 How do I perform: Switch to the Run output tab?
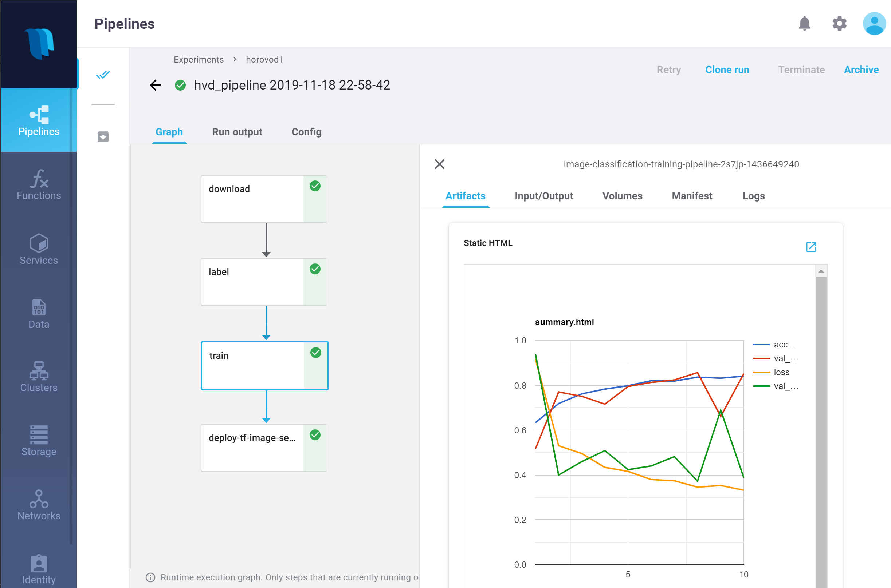(x=237, y=132)
